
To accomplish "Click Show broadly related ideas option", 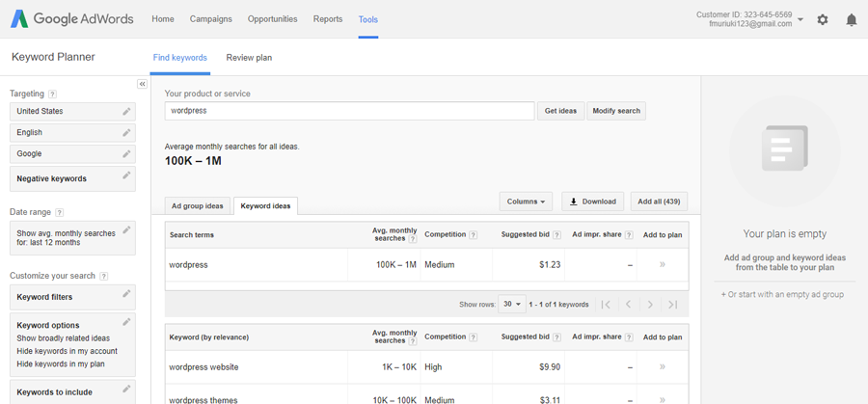I will pos(63,338).
